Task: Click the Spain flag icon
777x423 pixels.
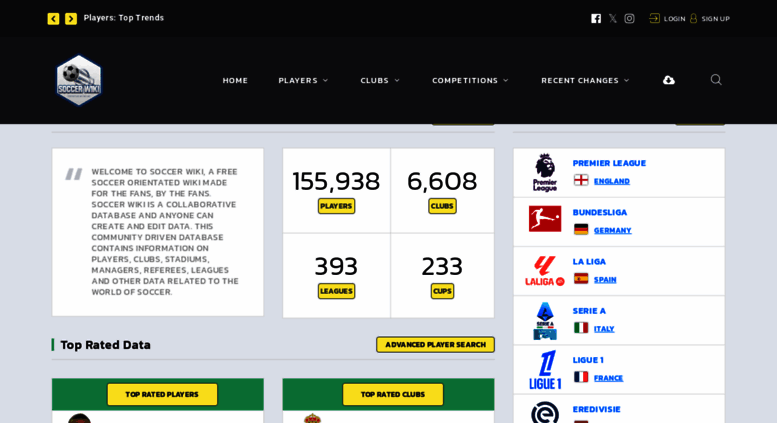Action: [x=581, y=279]
